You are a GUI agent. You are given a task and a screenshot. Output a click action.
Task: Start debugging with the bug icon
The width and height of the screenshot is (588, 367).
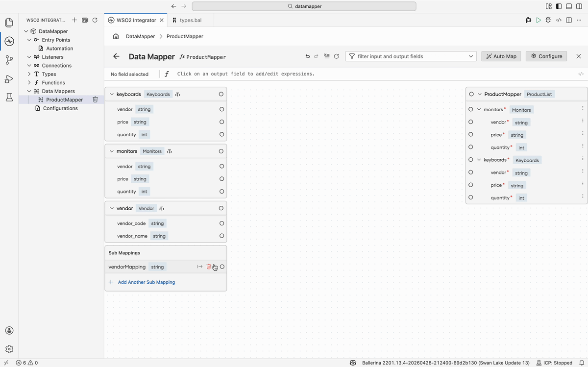(x=548, y=20)
